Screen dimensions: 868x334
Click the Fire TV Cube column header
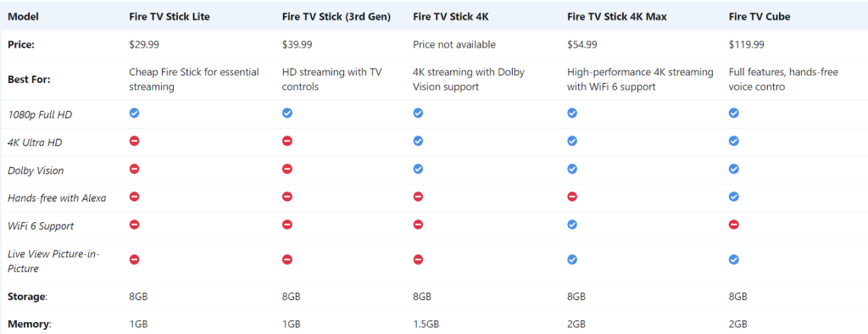click(759, 17)
